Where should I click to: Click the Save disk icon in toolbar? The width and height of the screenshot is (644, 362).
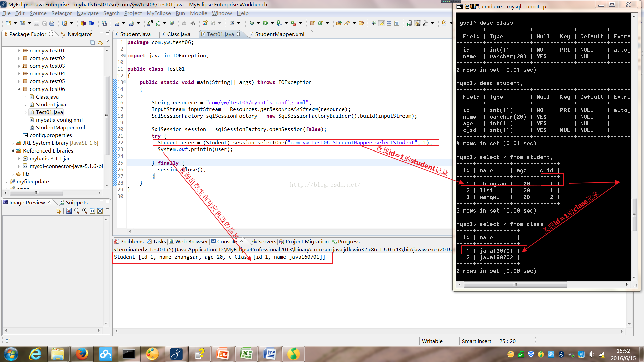point(36,23)
